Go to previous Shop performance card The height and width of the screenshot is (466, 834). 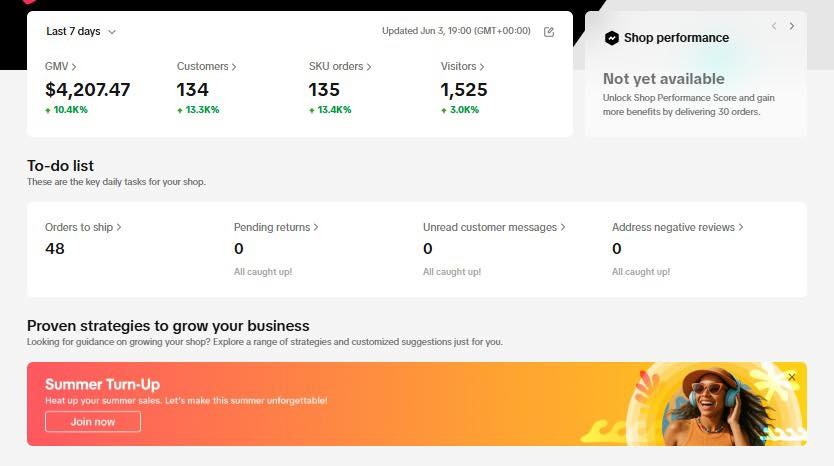773,26
